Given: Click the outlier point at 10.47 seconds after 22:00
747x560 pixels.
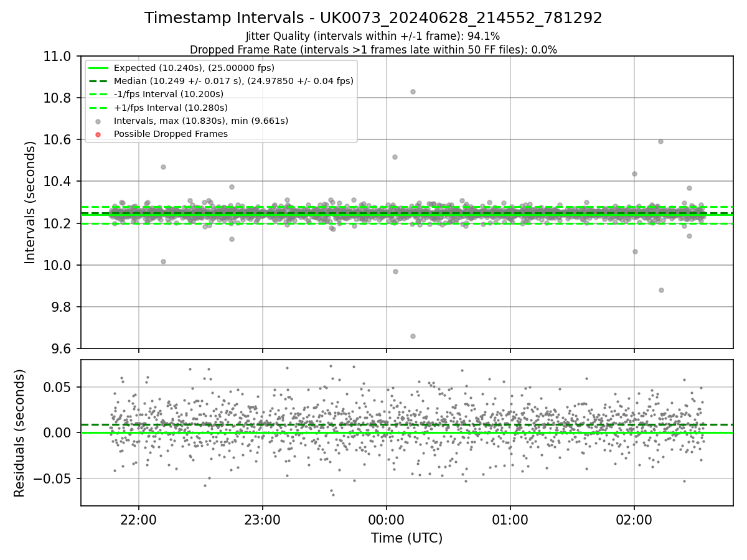Looking at the screenshot, I should click(163, 167).
